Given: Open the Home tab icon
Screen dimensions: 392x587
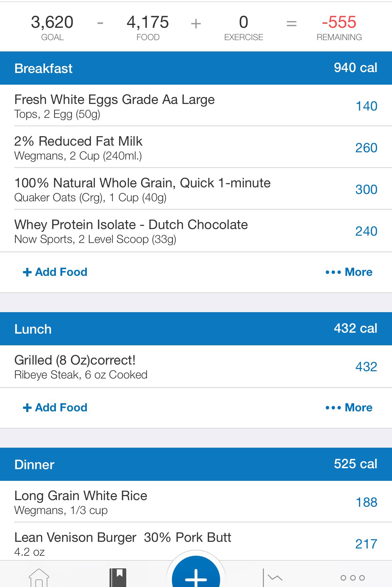Looking at the screenshot, I should (39, 578).
